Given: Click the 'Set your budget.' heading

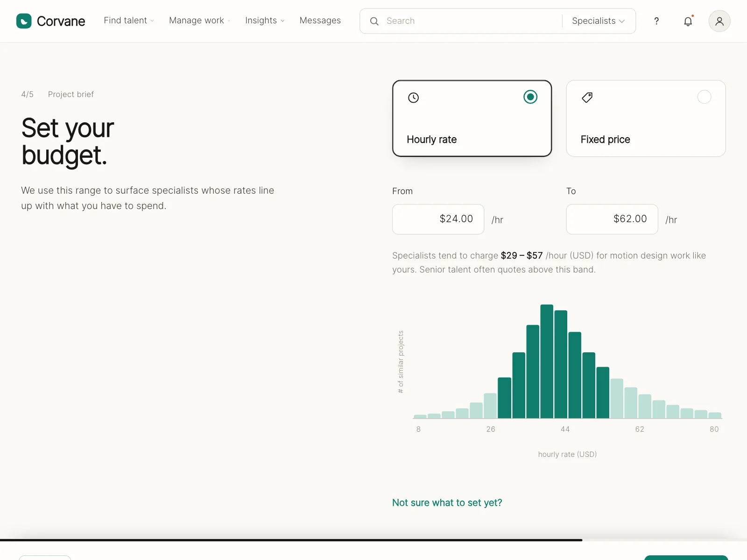Looking at the screenshot, I should pos(68,141).
